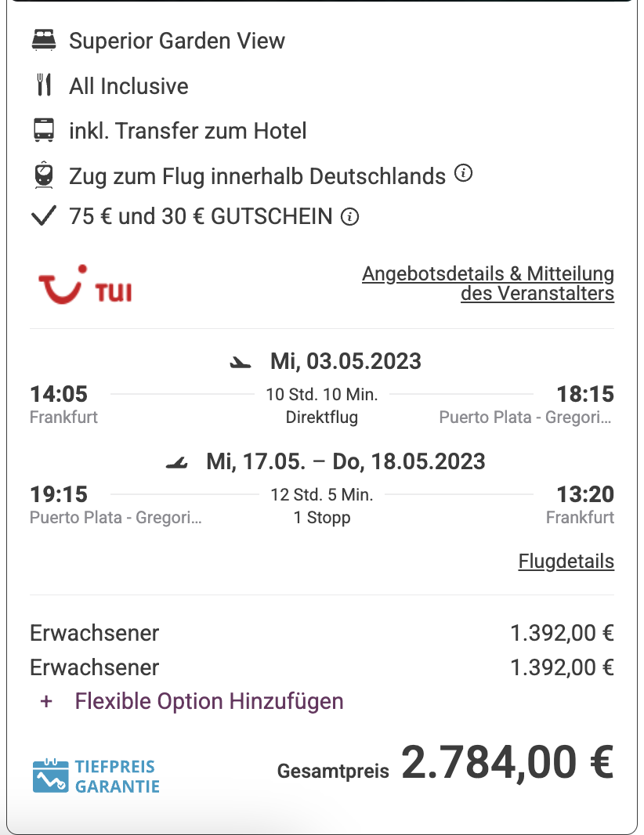Screen dimensions: 644x835
Task: Click the 75 € und 30 € GUTSCHEIN text
Action: 201,216
